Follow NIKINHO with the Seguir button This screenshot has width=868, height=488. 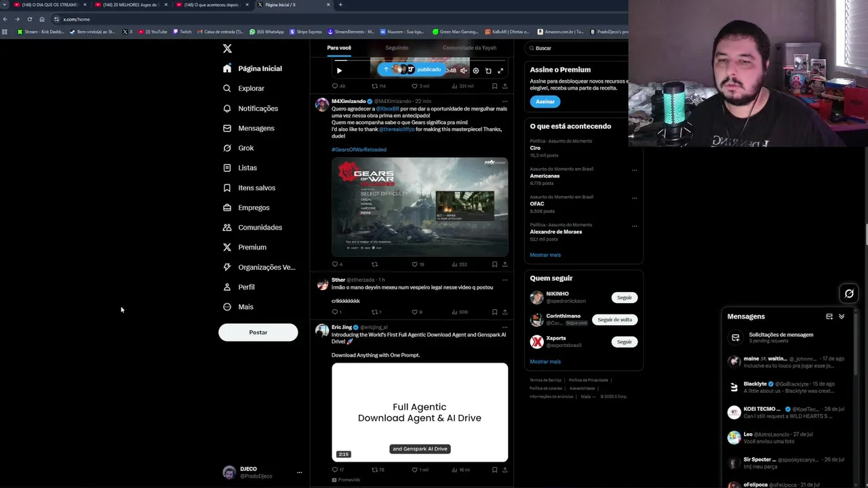click(x=624, y=298)
